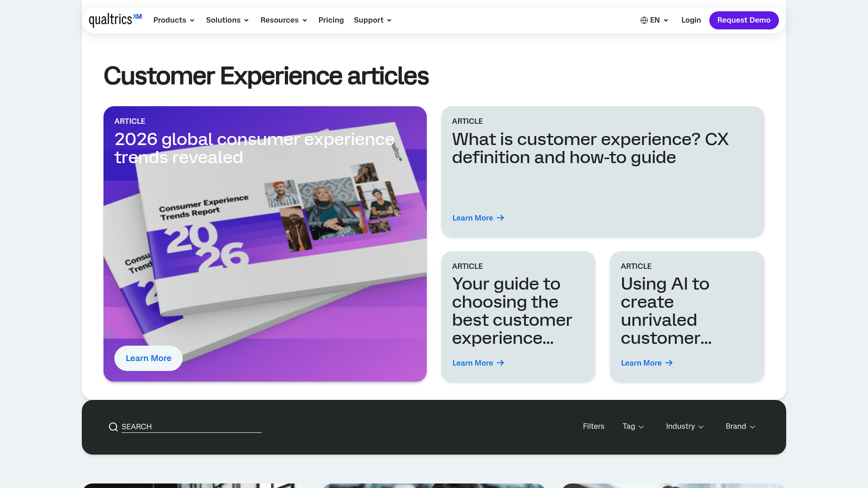Click the Request Demo button
The height and width of the screenshot is (488, 868).
pos(744,20)
